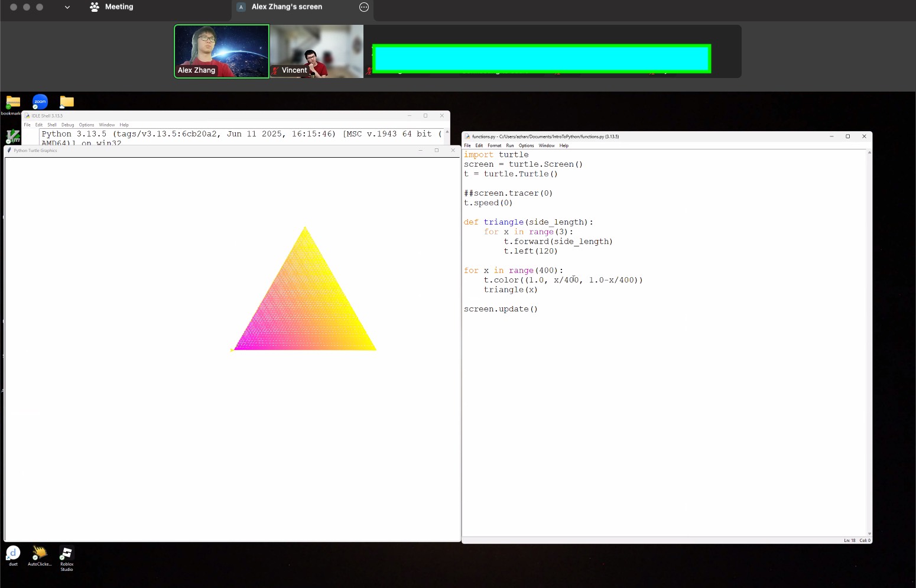The image size is (916, 588).
Task: Select the Alex Zhang's screen tab
Action: click(287, 7)
